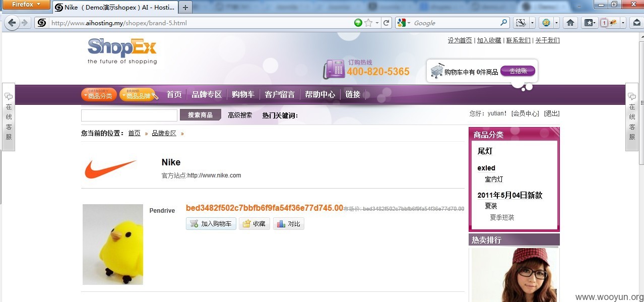Expand the orange 商品品牌 brand dropdown

tap(137, 94)
